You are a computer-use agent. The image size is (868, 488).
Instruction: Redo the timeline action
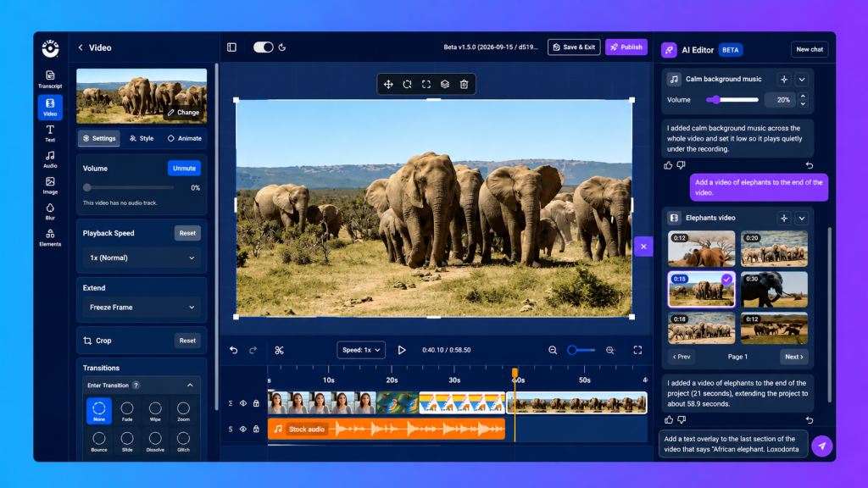(x=253, y=350)
